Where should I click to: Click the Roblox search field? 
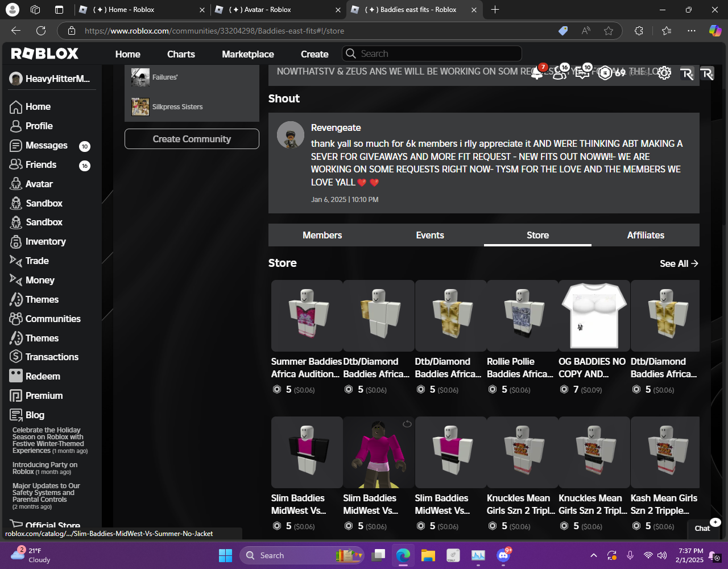tap(432, 53)
